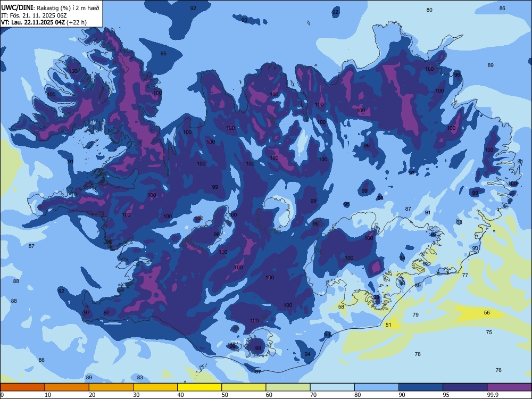Image resolution: width=532 pixels, height=399 pixels.
Task: Click the '76' humidity value on the map
Action: (498, 370)
